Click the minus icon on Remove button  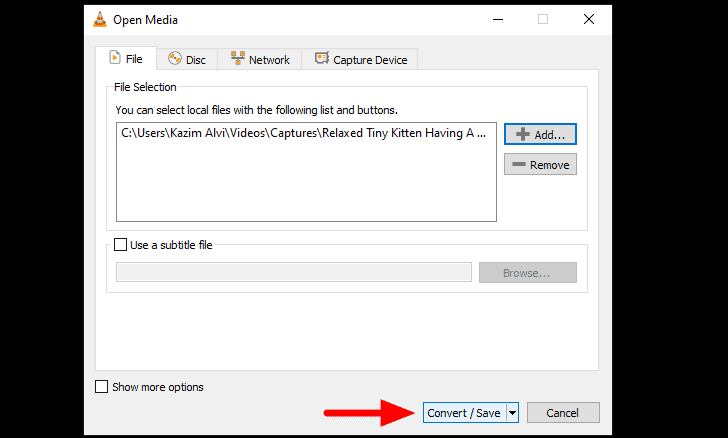519,164
